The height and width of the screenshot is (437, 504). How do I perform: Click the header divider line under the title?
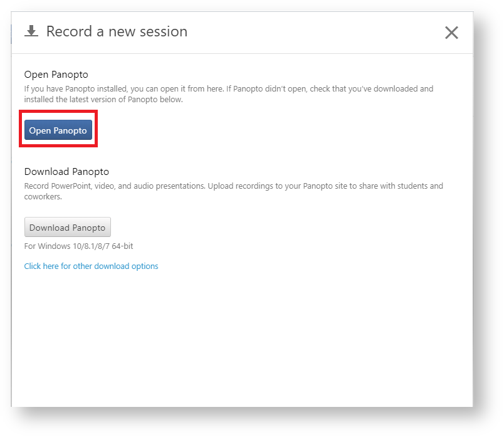coord(242,54)
